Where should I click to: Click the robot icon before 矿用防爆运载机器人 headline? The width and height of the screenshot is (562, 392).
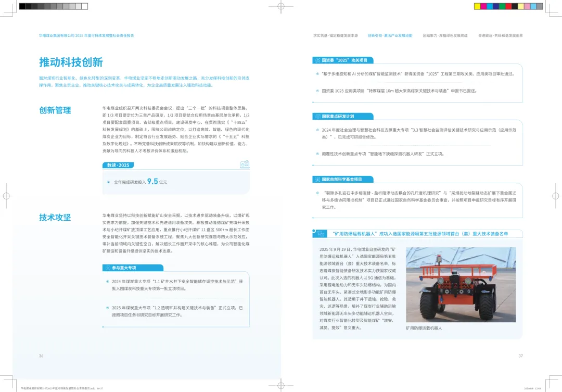coord(321,234)
